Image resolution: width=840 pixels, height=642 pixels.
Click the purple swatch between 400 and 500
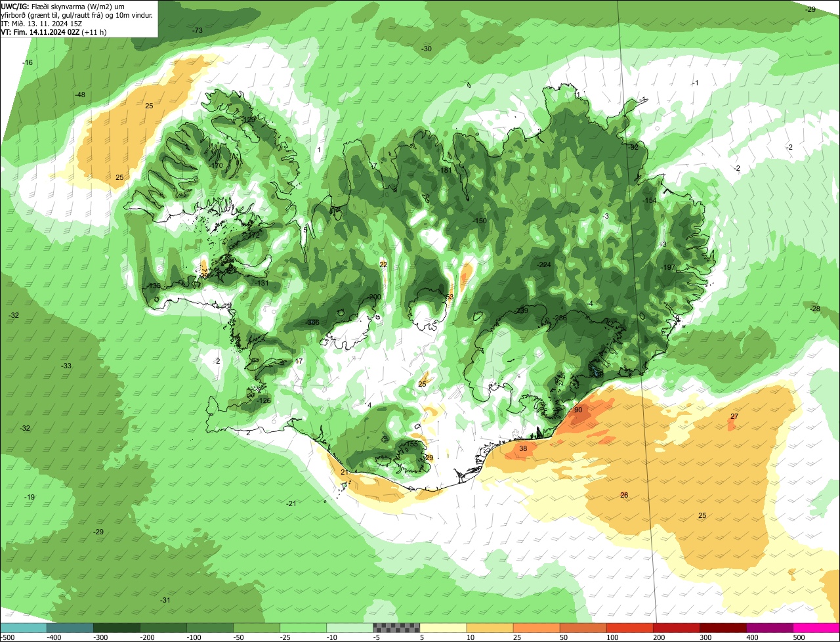point(769,628)
